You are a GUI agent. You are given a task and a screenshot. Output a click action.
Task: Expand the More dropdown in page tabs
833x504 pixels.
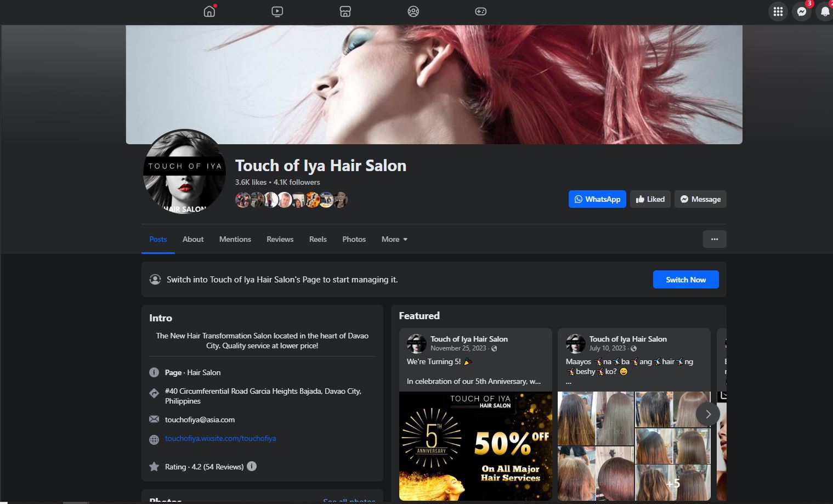pyautogui.click(x=395, y=239)
